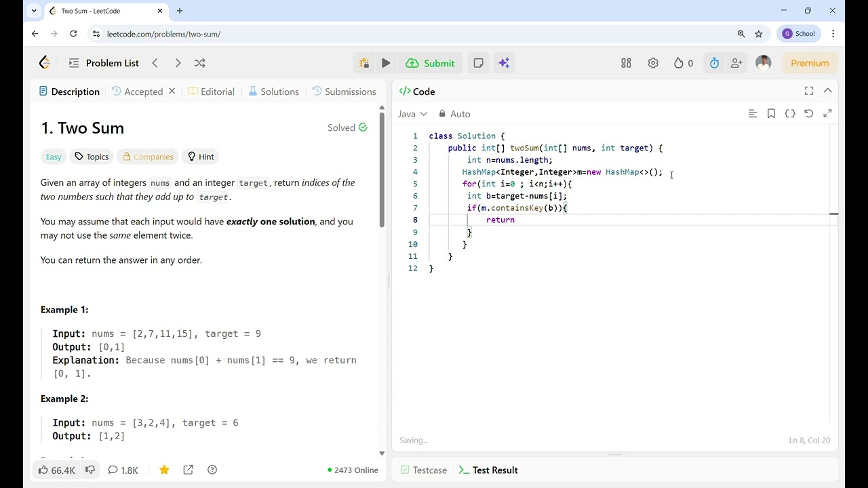This screenshot has width=868, height=488.
Task: Click the Premium button
Action: (810, 63)
